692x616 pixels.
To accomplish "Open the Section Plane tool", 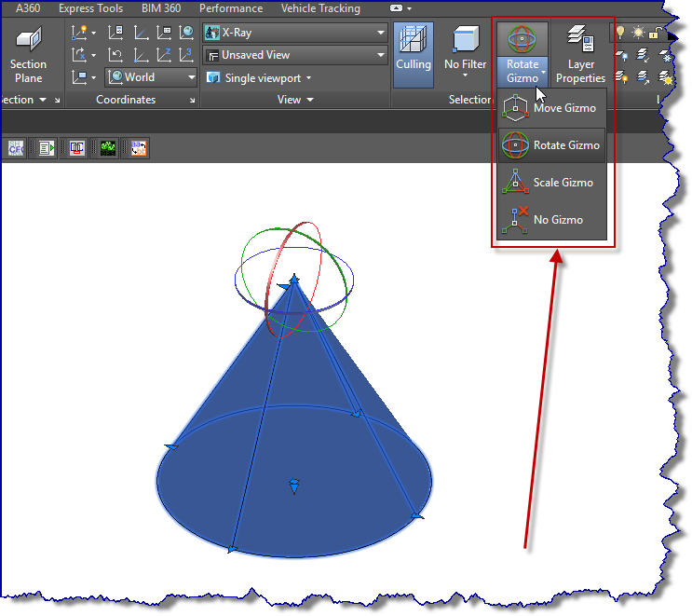I will pyautogui.click(x=28, y=55).
